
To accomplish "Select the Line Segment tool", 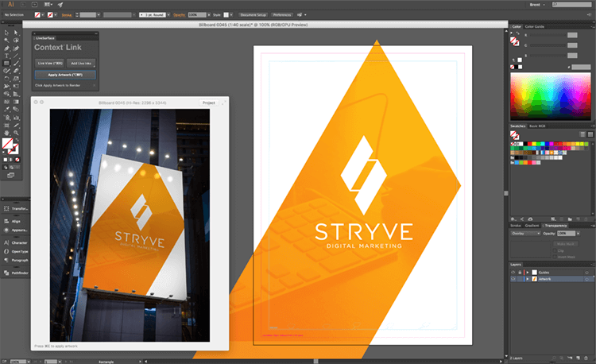I will [16, 56].
